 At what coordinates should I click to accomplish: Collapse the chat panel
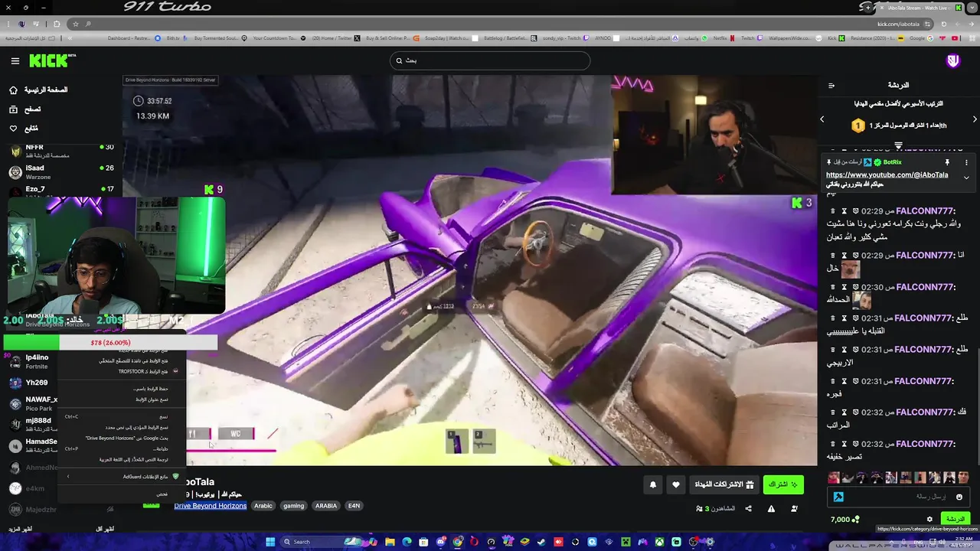[831, 86]
